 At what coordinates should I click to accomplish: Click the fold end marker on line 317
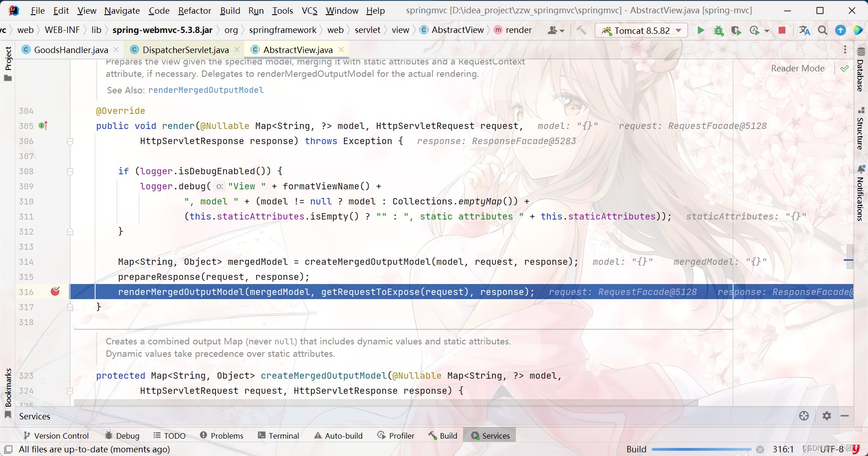coord(70,307)
